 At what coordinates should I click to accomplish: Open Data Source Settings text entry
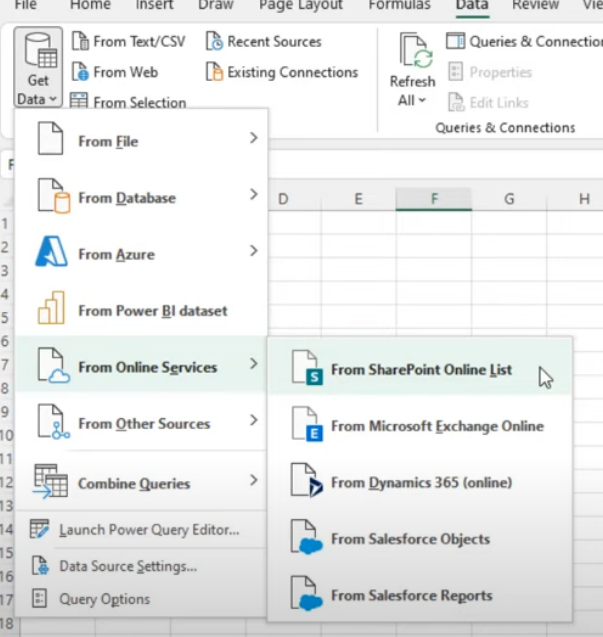128,566
